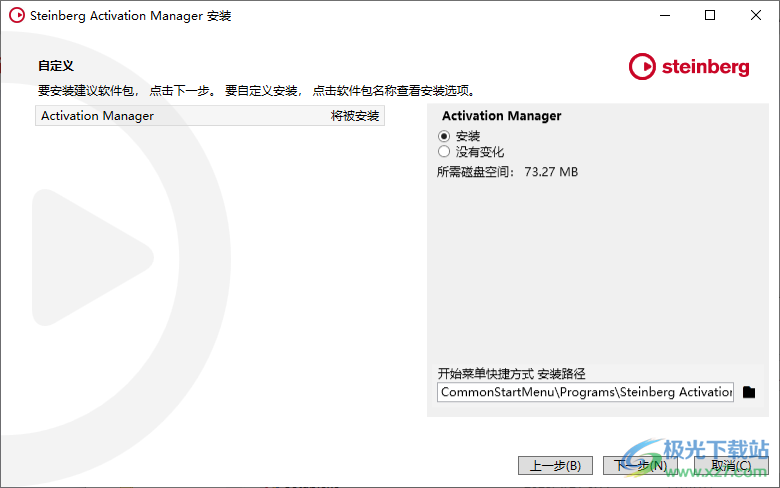Close the Steinberg Activation Manager installer
The height and width of the screenshot is (488, 780).
[756, 15]
